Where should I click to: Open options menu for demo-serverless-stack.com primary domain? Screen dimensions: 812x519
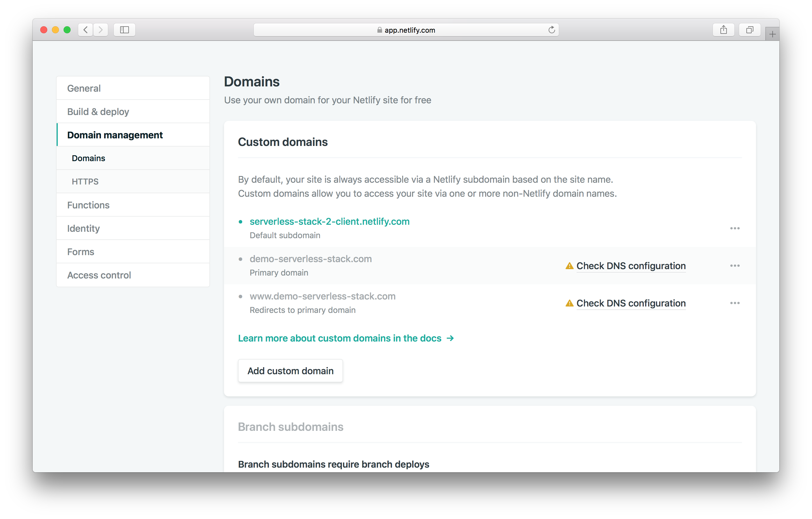click(735, 266)
